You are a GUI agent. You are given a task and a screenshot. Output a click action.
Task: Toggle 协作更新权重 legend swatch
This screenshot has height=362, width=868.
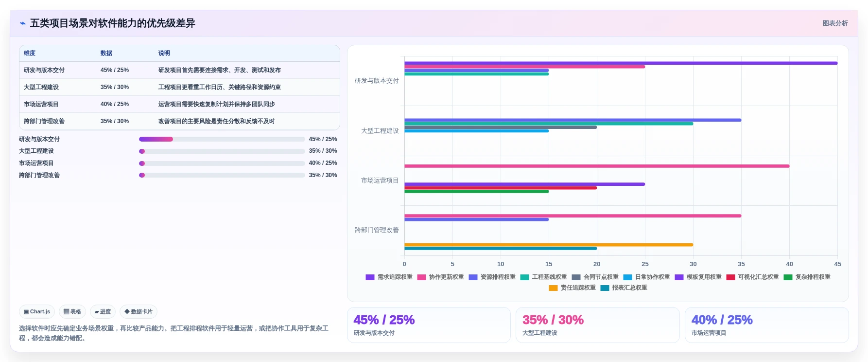[421, 277]
